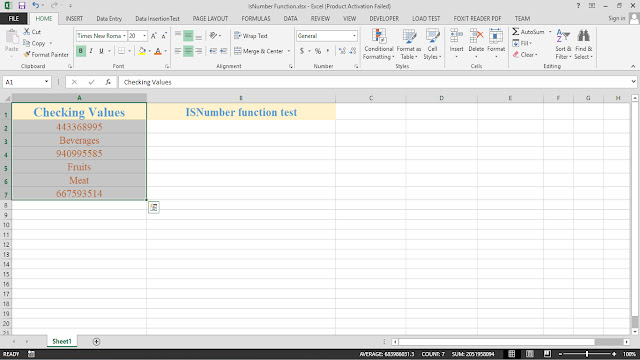Open the fill color dropdown arrow

coord(150,51)
